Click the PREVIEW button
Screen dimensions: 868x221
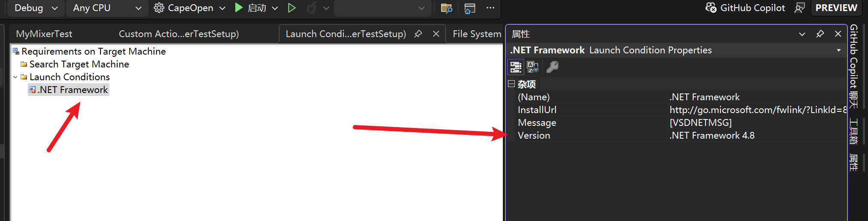[x=836, y=8]
